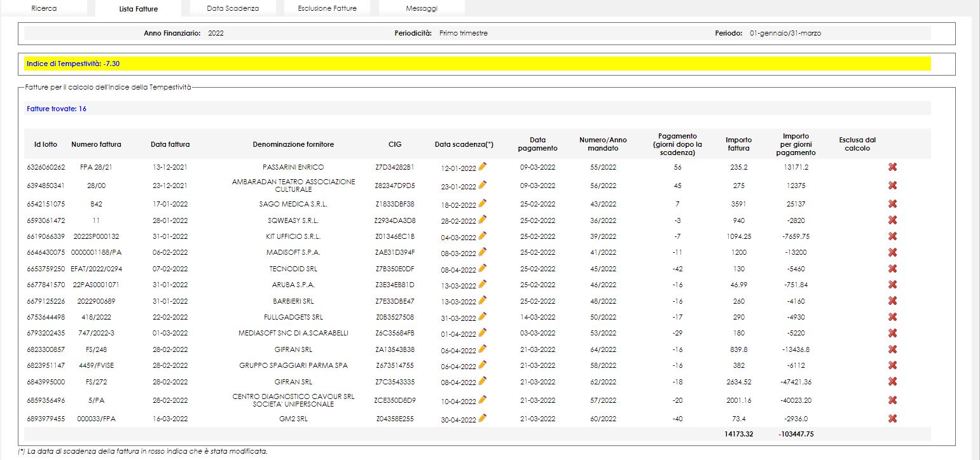Open the Messaggi tab

pyautogui.click(x=422, y=8)
